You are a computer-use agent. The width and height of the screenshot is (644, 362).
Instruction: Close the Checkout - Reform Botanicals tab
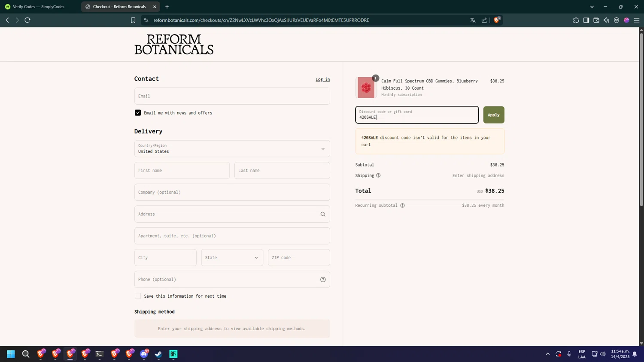155,7
